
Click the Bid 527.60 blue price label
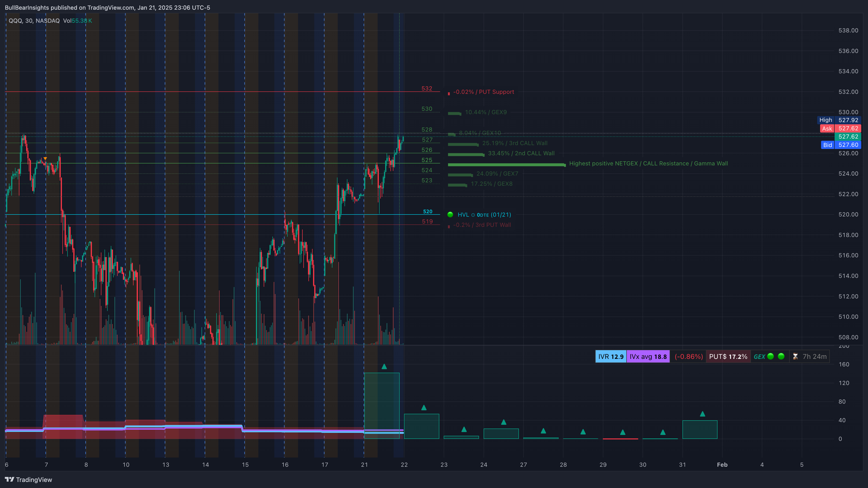coord(841,145)
